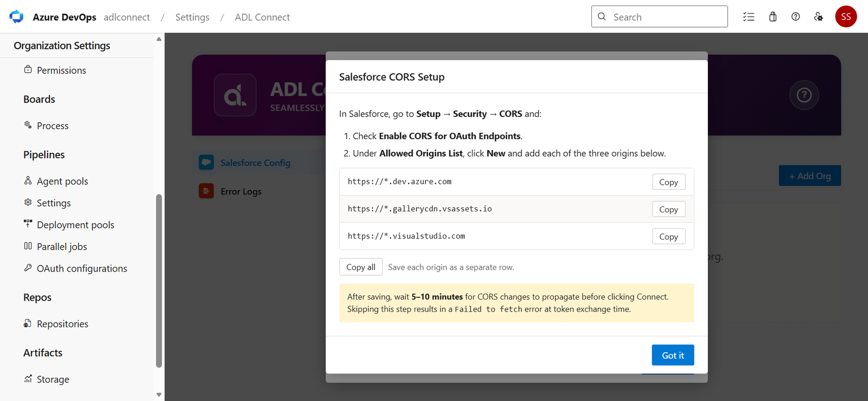
Task: Open the Help question mark icon in header
Action: pyautogui.click(x=795, y=17)
